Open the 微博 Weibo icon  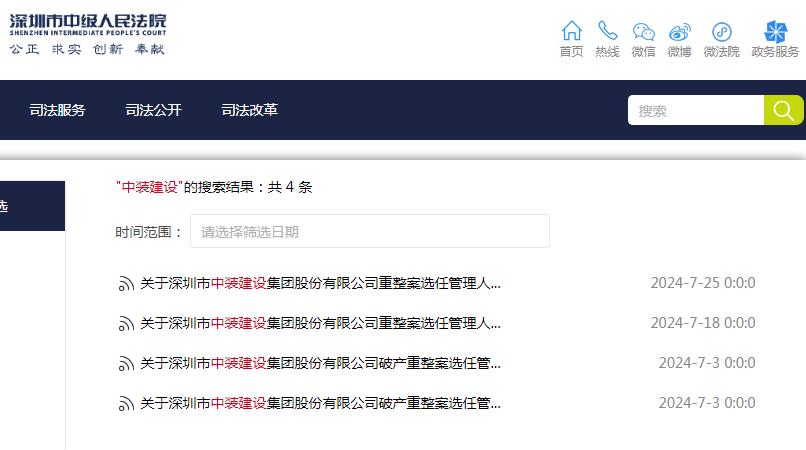[x=680, y=32]
